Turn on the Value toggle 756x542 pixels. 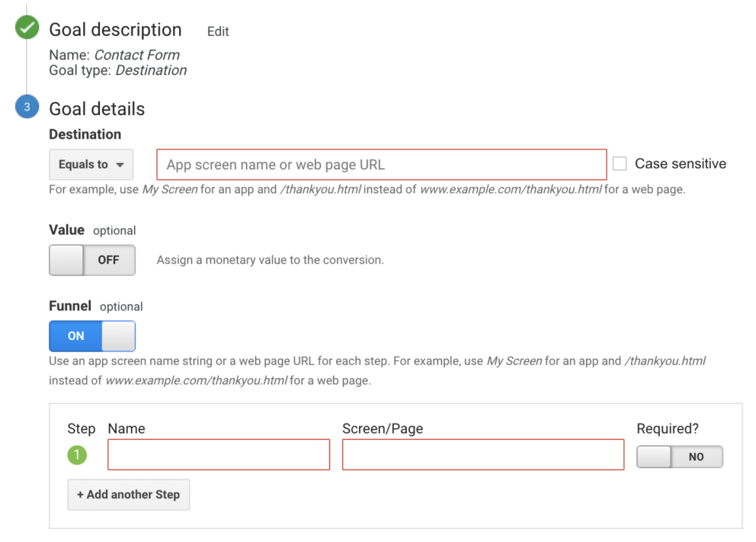point(92,260)
